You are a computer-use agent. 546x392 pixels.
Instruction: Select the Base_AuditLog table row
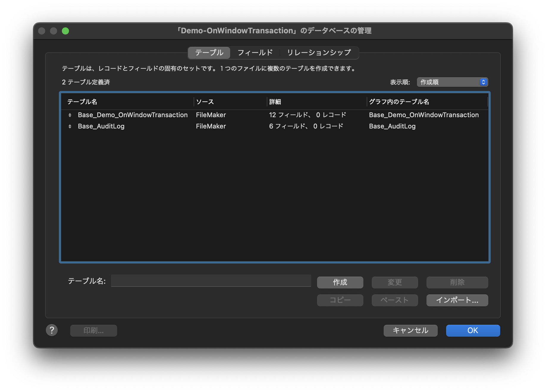pos(101,126)
